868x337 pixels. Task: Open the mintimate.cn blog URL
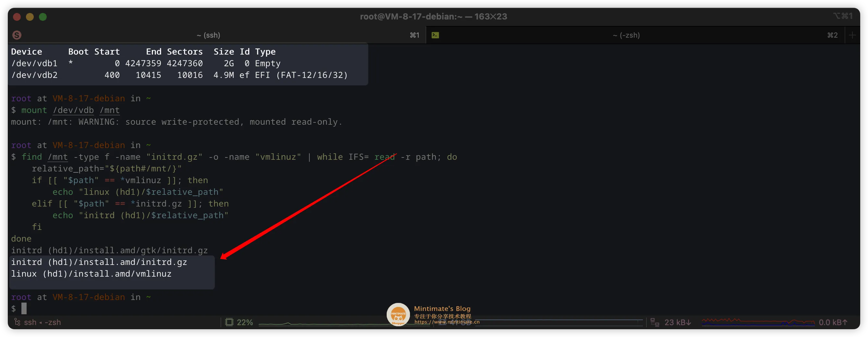[447, 322]
